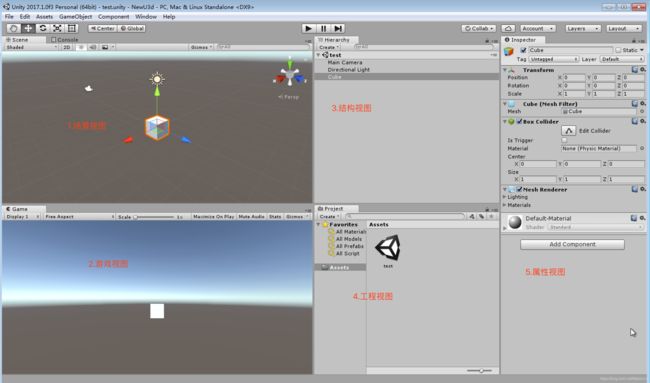Start Play mode
Screen dimensions: 650x383
[x=308, y=28]
